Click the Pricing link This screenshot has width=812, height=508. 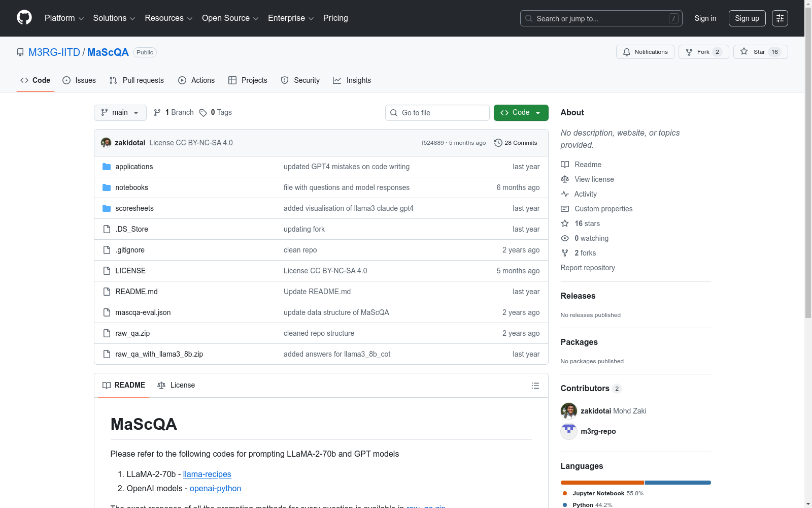(x=335, y=18)
